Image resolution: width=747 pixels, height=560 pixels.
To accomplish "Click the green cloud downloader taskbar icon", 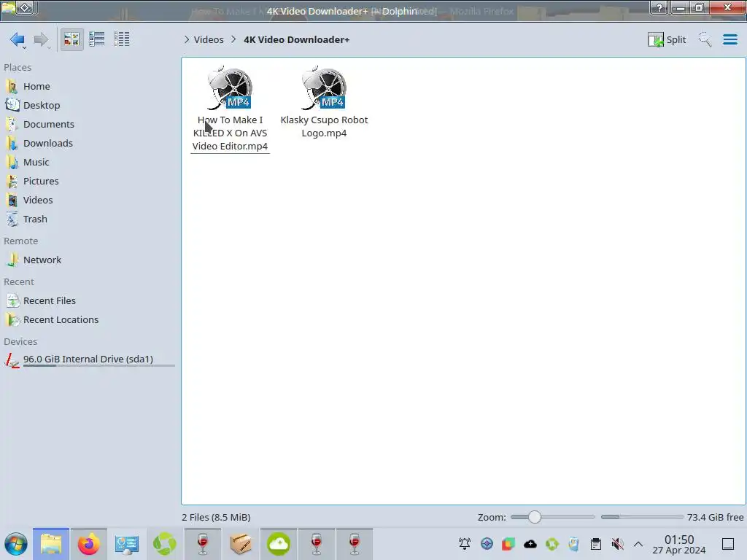I will click(278, 544).
